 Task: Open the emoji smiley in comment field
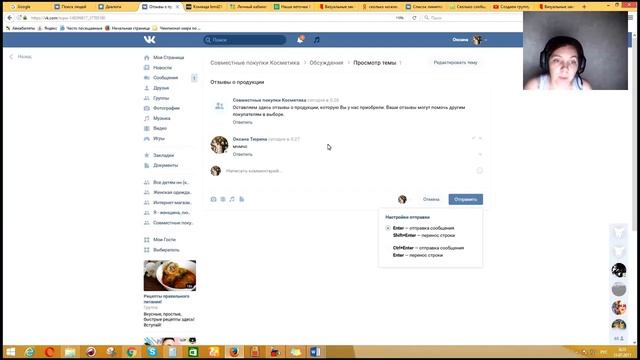[x=480, y=171]
